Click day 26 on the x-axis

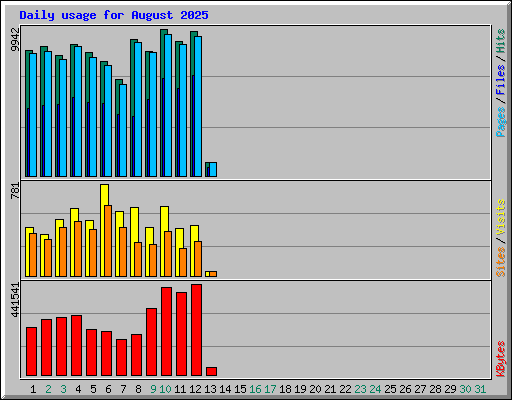[x=405, y=389]
